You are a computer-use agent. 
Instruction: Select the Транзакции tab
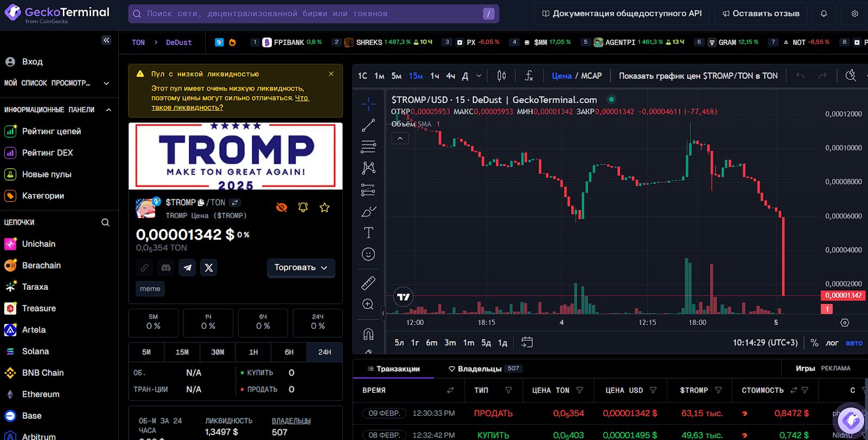[393, 369]
